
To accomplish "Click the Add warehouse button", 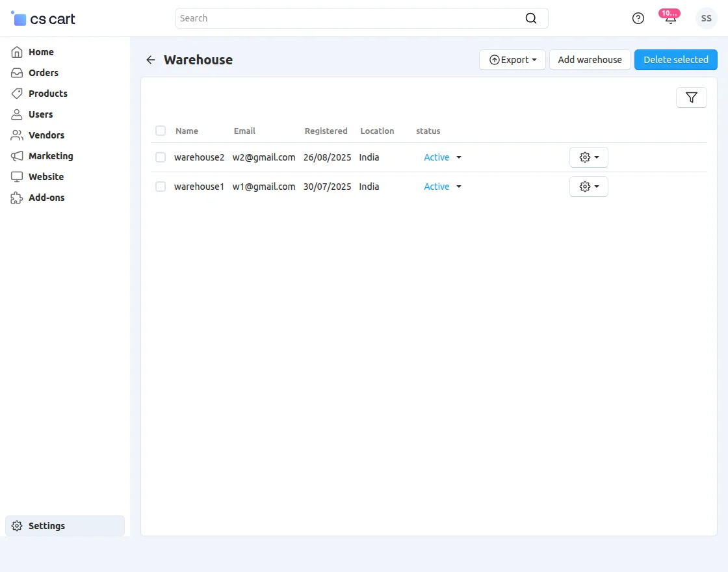I will point(590,60).
